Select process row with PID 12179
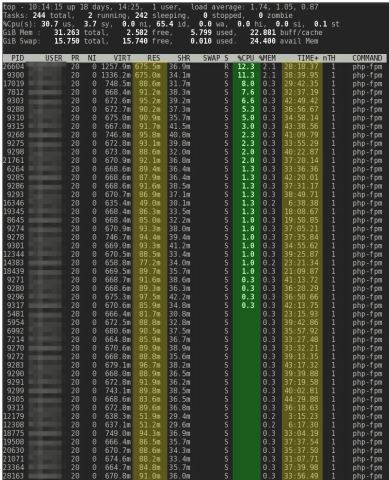The width and height of the screenshot is (389, 480). click(x=193, y=416)
